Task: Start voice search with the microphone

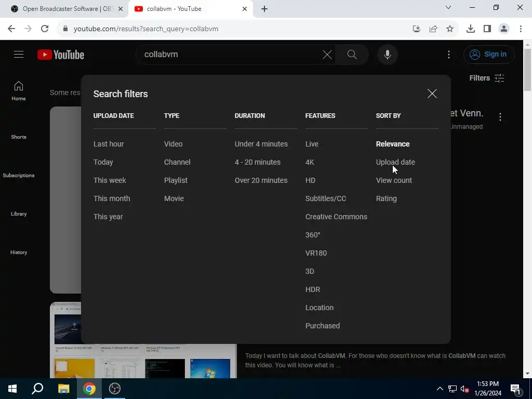Action: point(388,54)
